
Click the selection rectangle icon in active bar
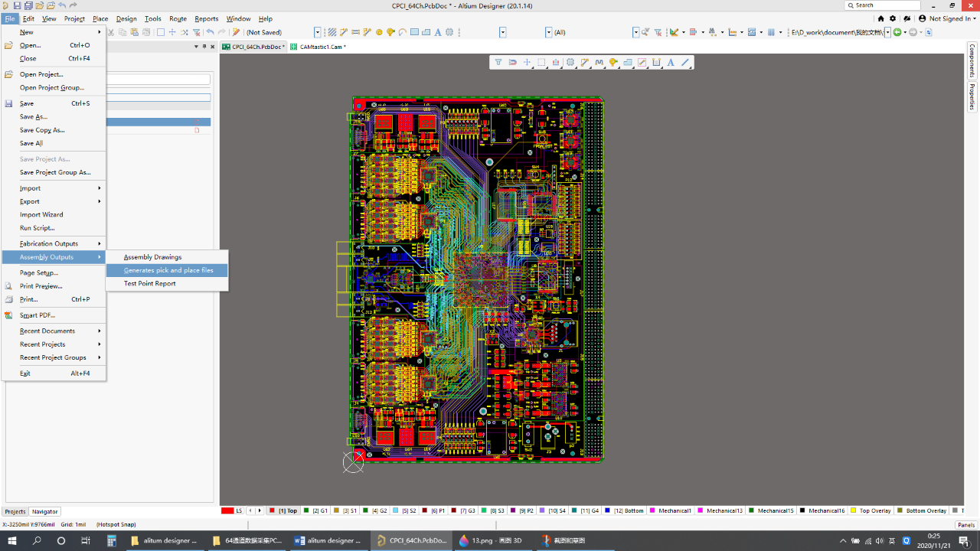coord(541,63)
